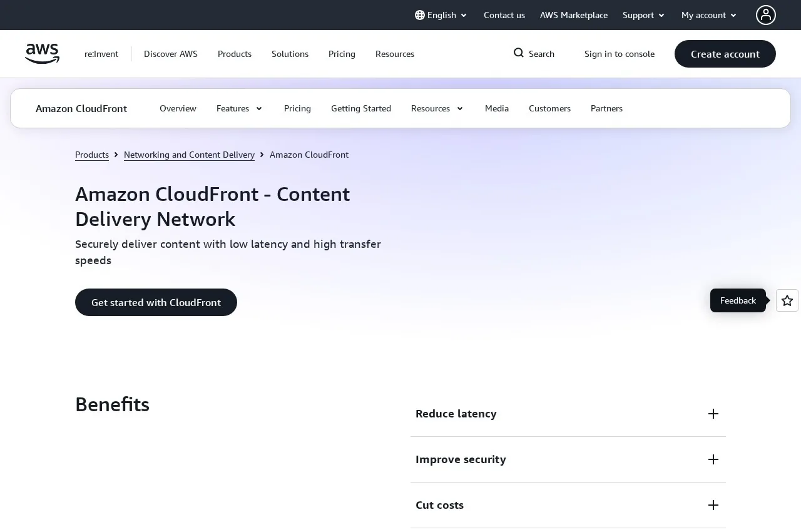Open re:Invent link
Viewport: 801px width, 532px height.
(x=101, y=54)
